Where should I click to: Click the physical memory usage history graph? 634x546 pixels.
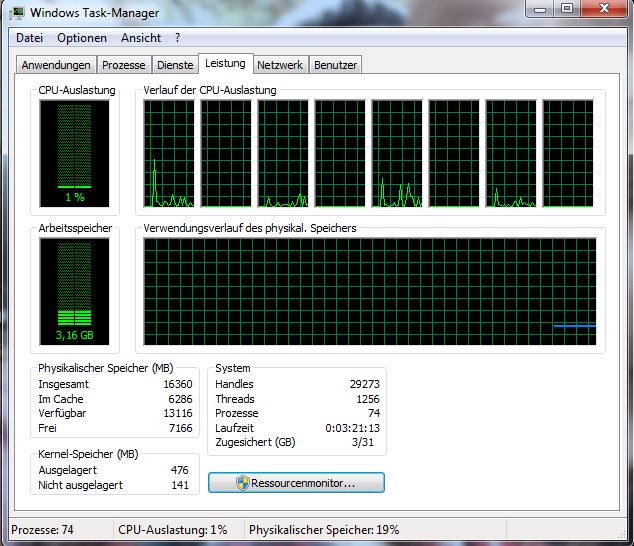point(369,291)
